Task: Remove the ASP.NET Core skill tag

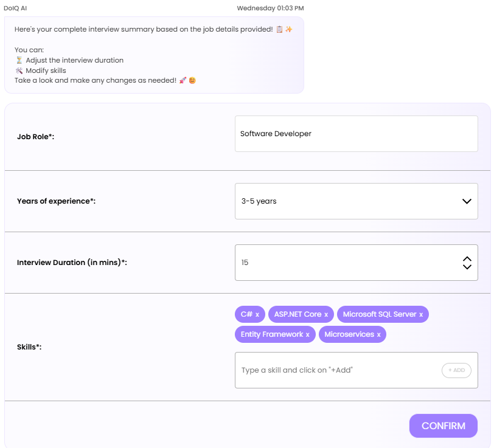Action: coord(326,314)
